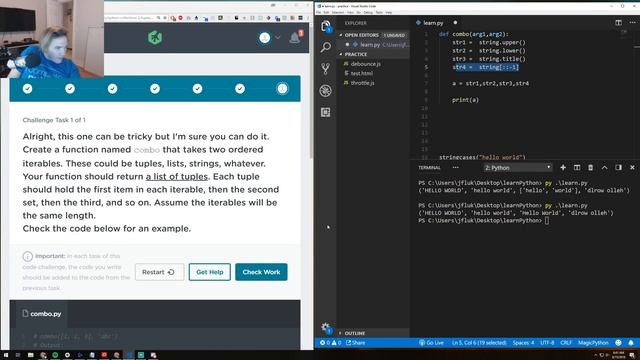Screen dimensions: 640x360
Task: Click Share in the status bar
Action: pyautogui.click(x=356, y=342)
